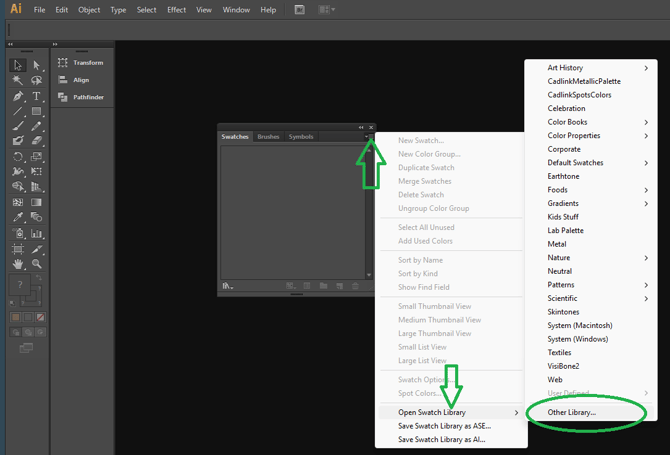Select the Direct Selection tool
The width and height of the screenshot is (670, 455).
(x=37, y=65)
